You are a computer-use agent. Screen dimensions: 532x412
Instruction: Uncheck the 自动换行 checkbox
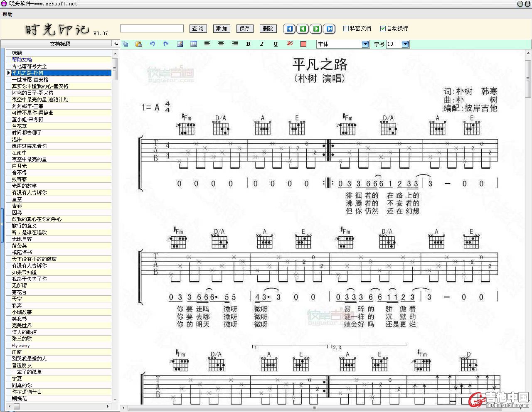[383, 29]
